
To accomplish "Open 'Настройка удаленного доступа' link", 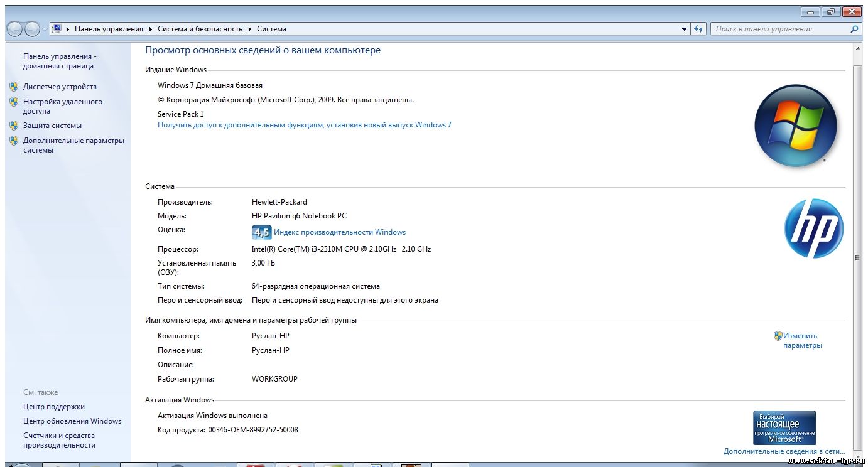I will (x=63, y=106).
